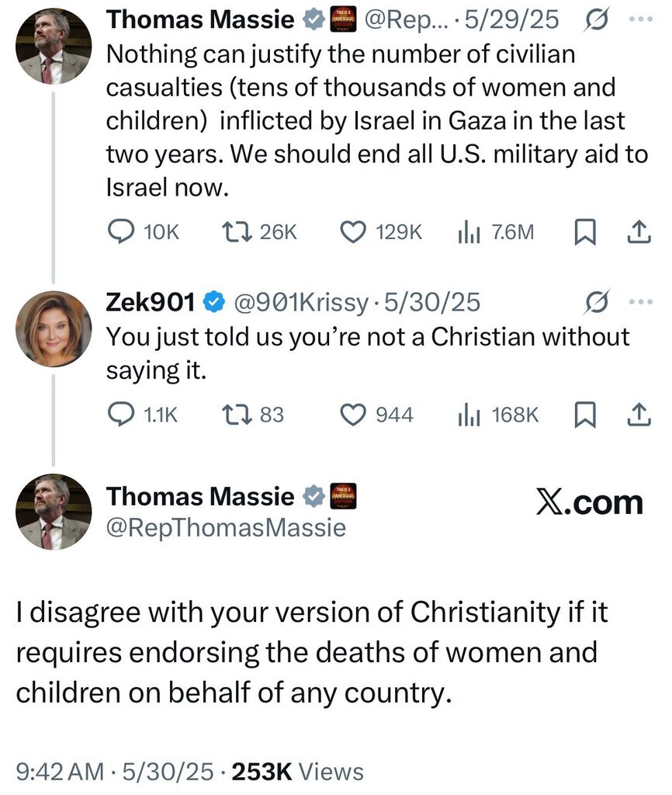Open Zek901's profile picture
Screen dimensions: 672x795
pyautogui.click(x=54, y=328)
